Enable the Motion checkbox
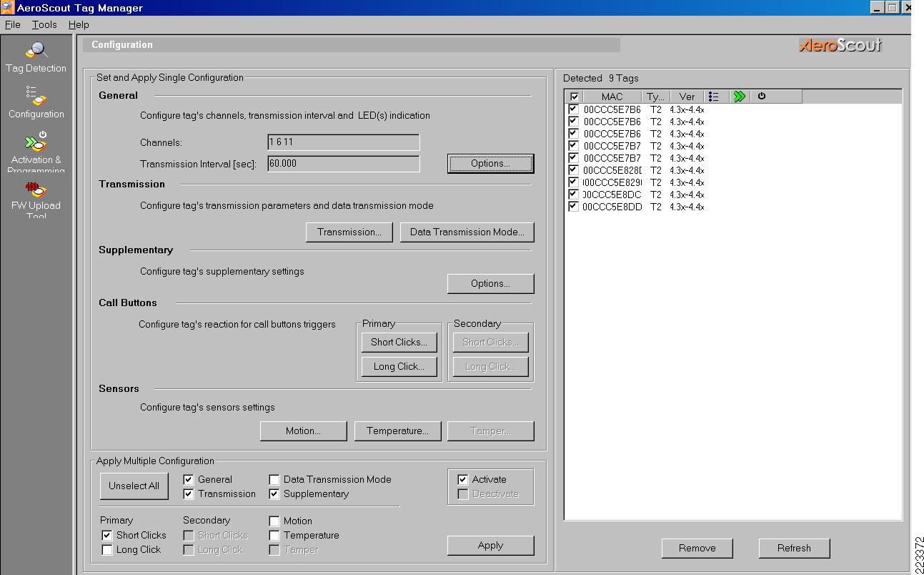Image resolution: width=924 pixels, height=575 pixels. pyautogui.click(x=274, y=521)
